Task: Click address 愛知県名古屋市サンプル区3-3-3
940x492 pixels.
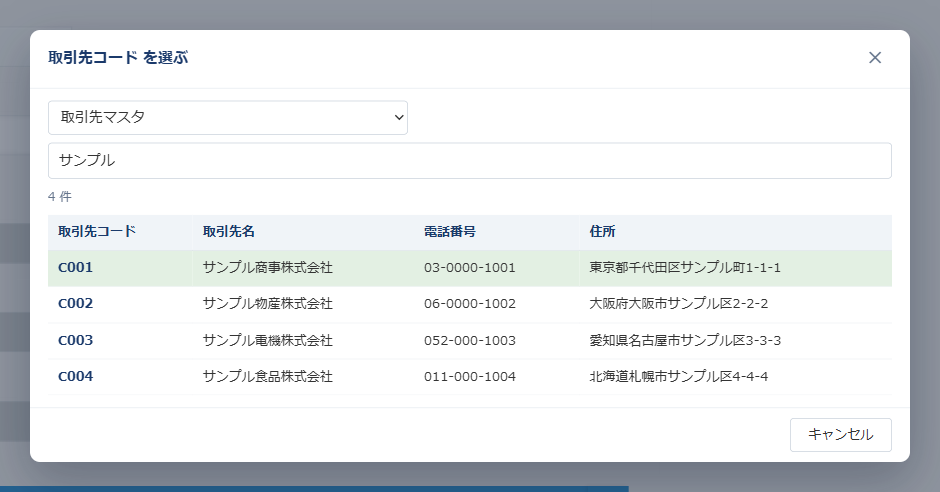Action: 685,340
